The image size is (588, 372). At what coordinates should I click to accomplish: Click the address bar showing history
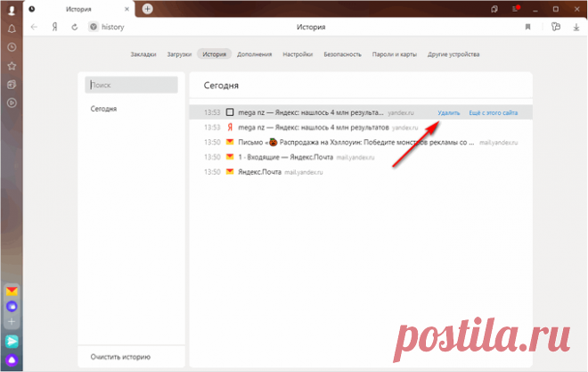tap(112, 27)
